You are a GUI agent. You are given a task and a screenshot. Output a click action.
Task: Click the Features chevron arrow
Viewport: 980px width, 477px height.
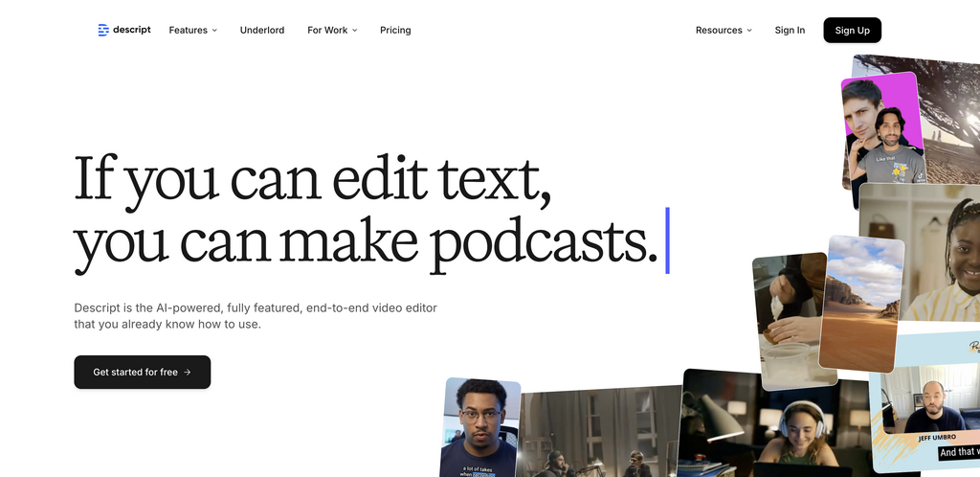[x=214, y=30]
